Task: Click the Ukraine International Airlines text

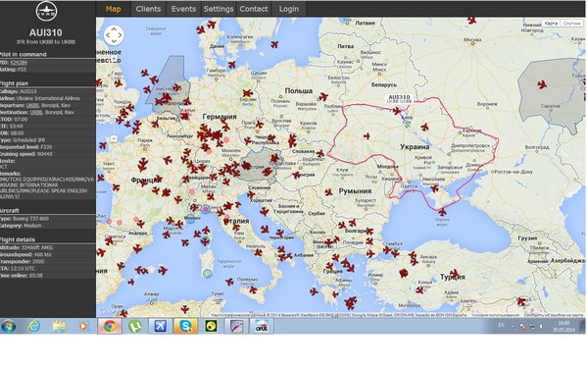Action: tap(48, 98)
